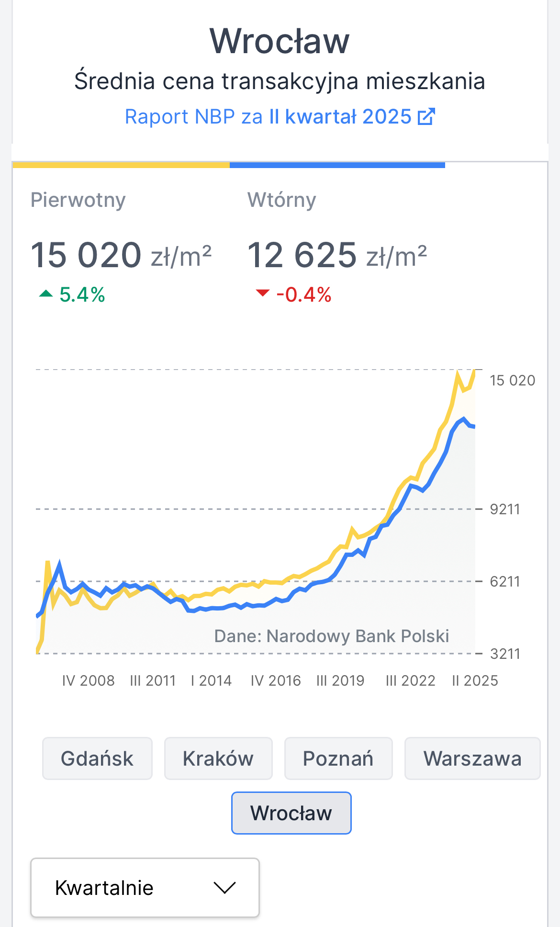Click the yellow bar above Pierwotny
Screen dimensions: 560x927
click(121, 165)
